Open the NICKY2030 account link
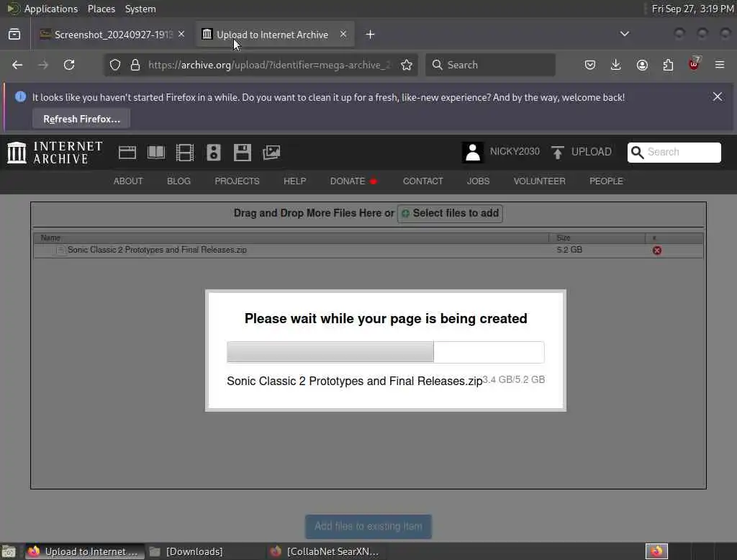This screenshot has width=737, height=560. point(515,151)
